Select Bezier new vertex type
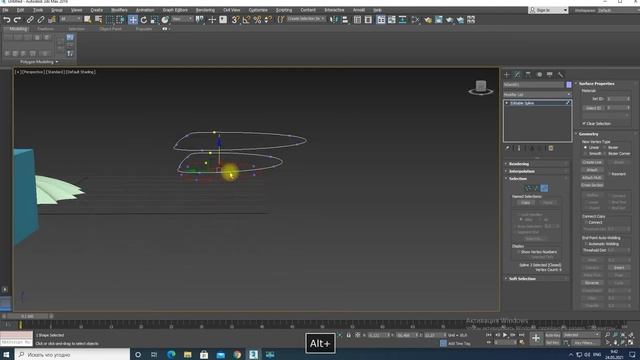The height and width of the screenshot is (360, 640). (x=605, y=147)
